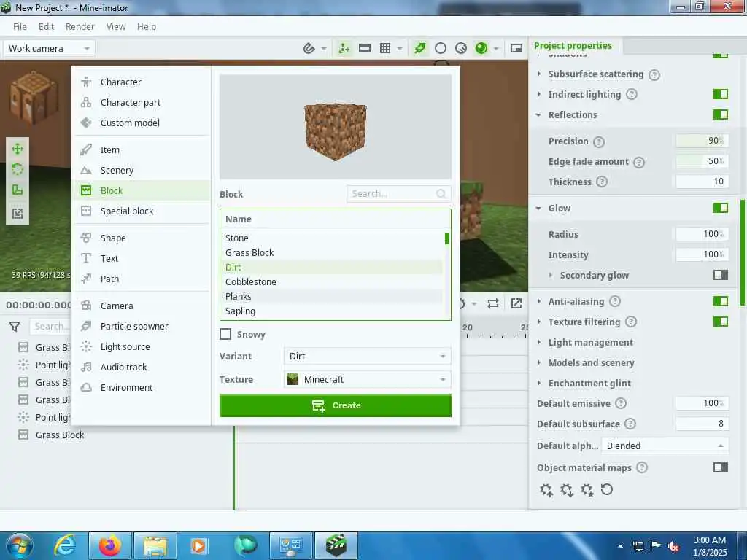Select the Project properties tab
747x560 pixels.
(573, 46)
